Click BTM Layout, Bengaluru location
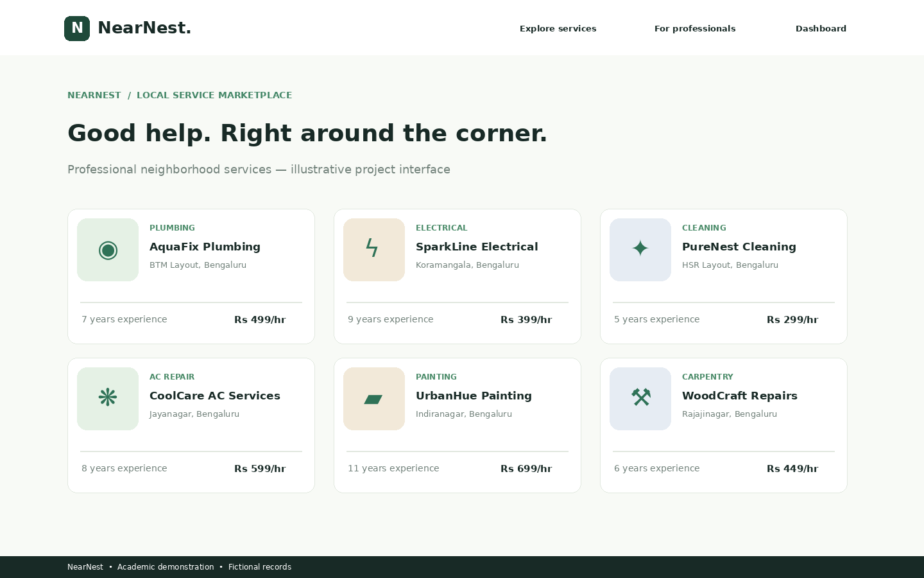This screenshot has height=578, width=924. pyautogui.click(x=198, y=265)
